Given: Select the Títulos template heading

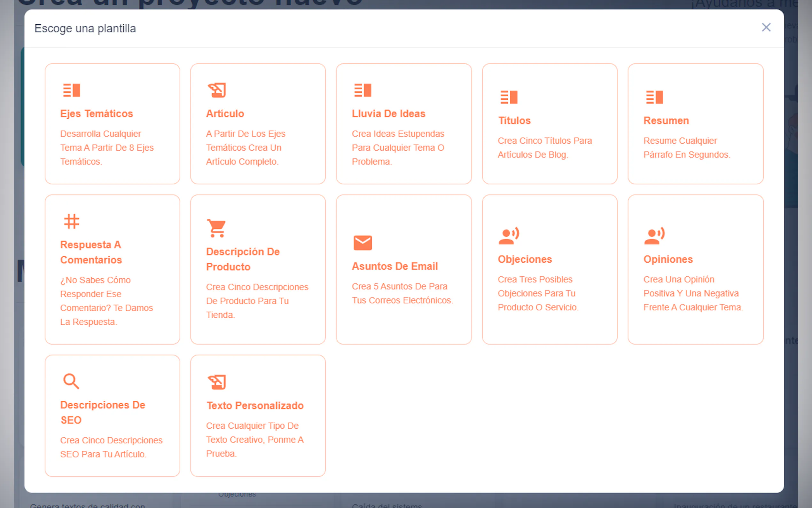Looking at the screenshot, I should 514,121.
